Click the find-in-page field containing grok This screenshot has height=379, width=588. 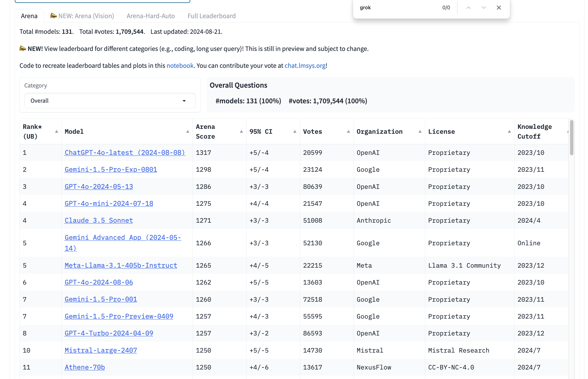point(398,8)
